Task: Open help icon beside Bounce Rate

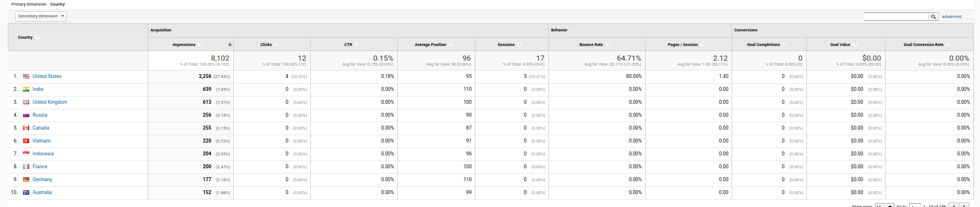Action: point(607,44)
